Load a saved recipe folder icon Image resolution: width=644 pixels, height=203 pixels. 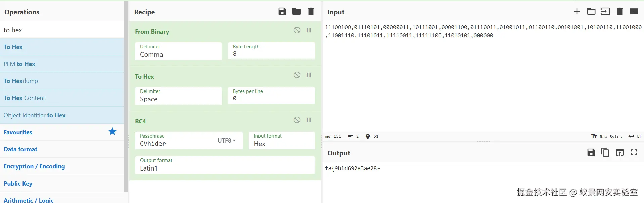[x=296, y=12]
